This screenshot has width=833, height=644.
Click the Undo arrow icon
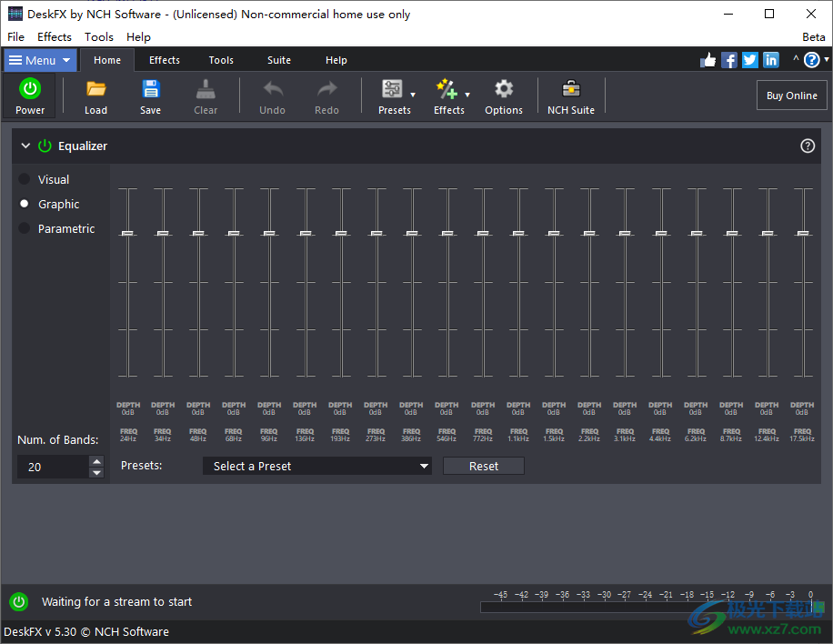pos(272,88)
